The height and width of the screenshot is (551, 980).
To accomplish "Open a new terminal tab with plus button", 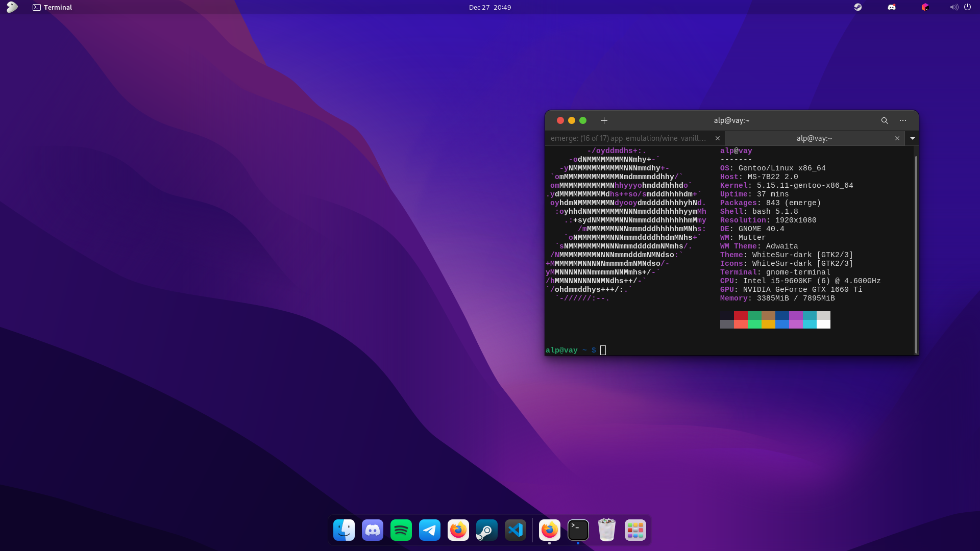I will pos(604,121).
